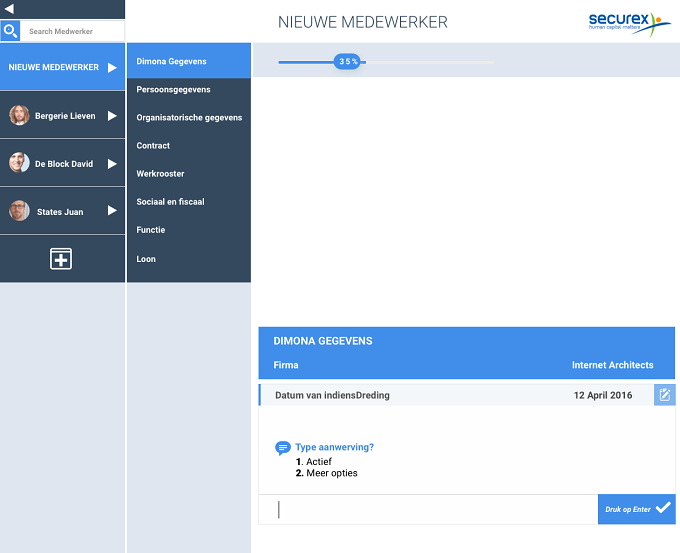The height and width of the screenshot is (553, 680).
Task: Go to the Loon section
Action: click(146, 259)
